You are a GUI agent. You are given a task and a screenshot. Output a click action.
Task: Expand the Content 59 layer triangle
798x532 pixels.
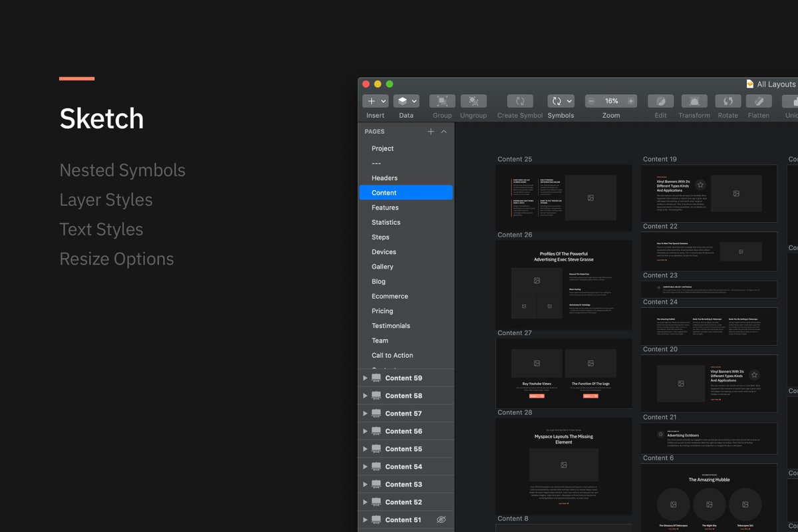365,378
